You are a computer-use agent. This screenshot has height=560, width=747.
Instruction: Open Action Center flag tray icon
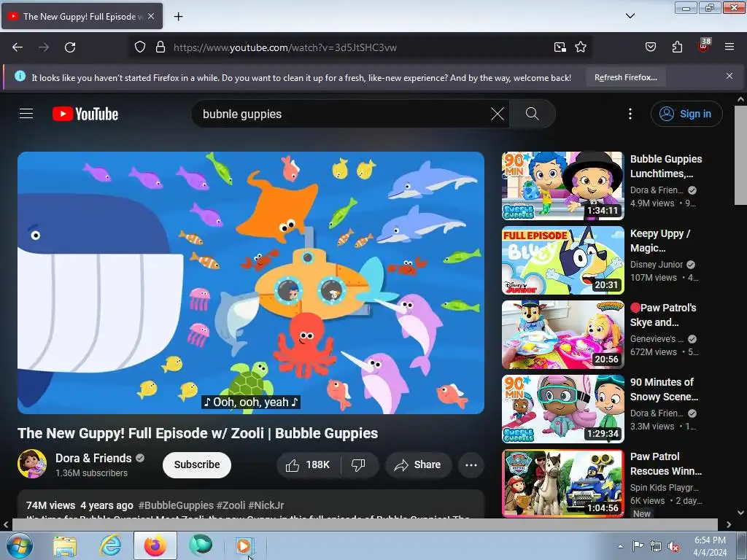point(638,546)
